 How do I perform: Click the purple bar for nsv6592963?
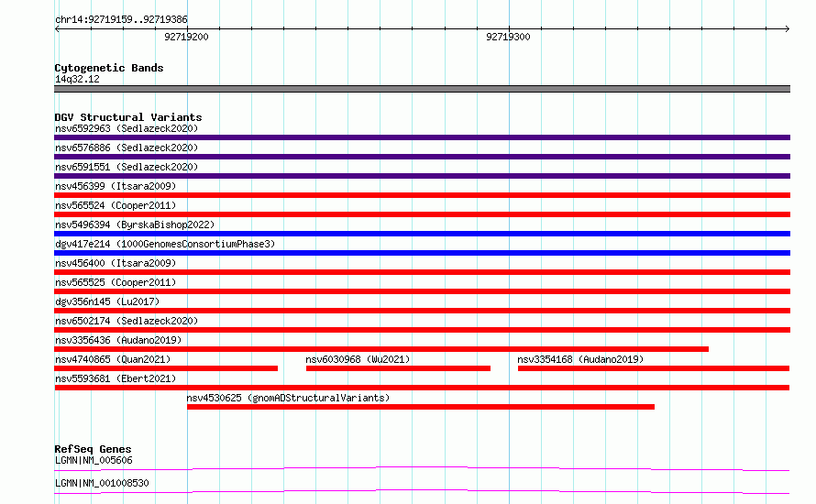422,137
